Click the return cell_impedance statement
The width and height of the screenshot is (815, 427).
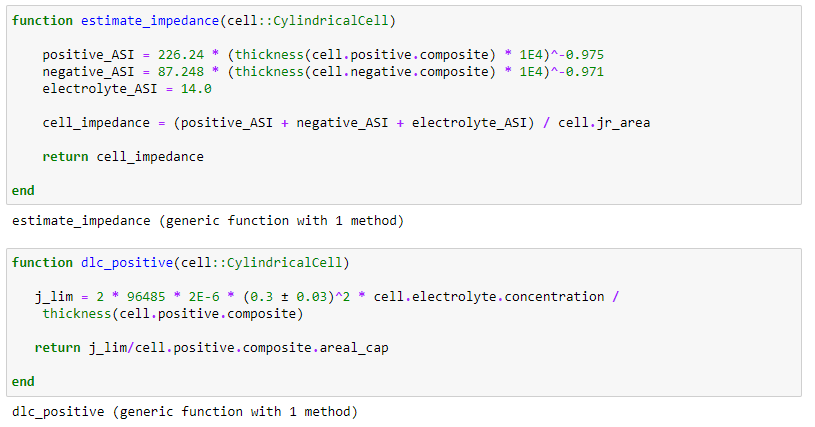[x=123, y=157]
